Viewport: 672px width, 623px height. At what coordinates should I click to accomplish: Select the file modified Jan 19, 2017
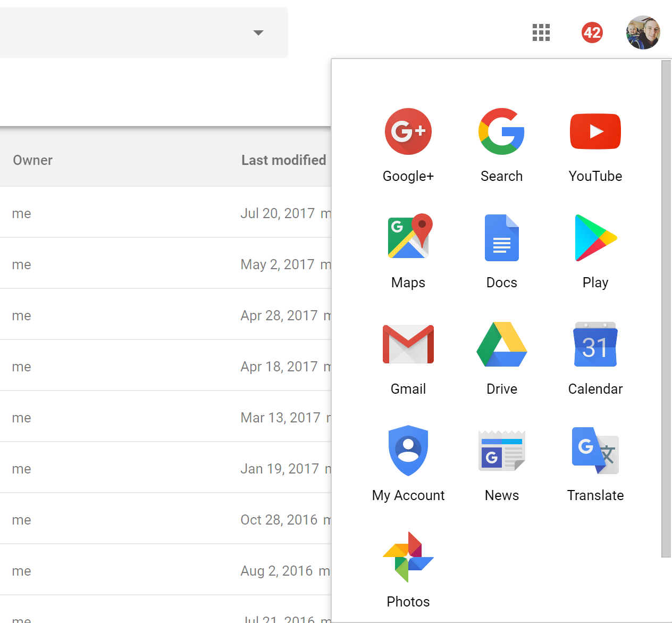coord(165,468)
